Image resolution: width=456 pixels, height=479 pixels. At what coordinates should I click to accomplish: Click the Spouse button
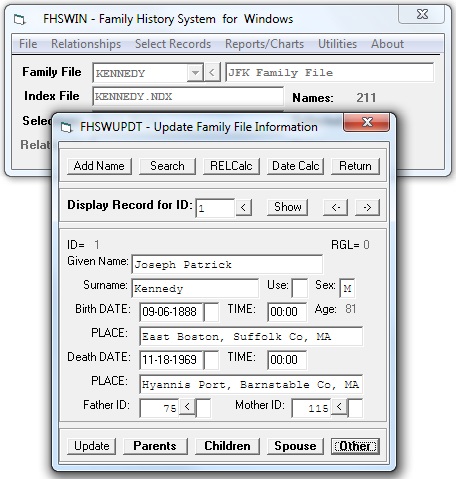[295, 446]
